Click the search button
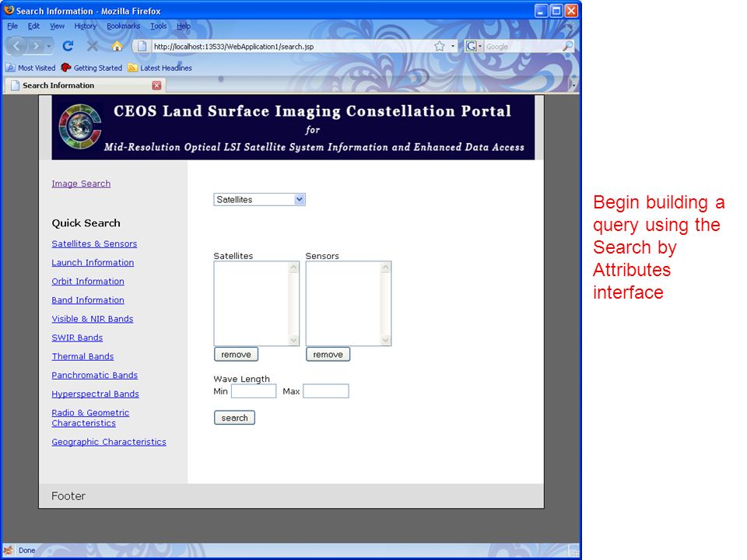Viewport: 747px width, 560px height. 234,418
